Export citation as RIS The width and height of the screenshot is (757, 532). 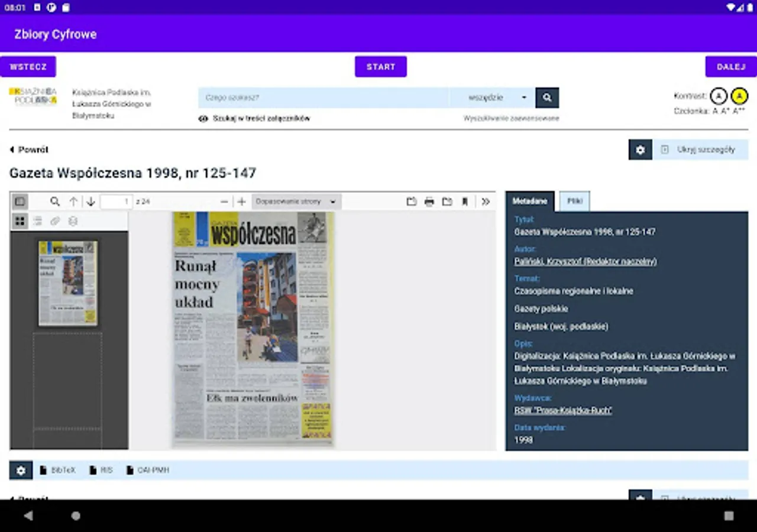[101, 471]
